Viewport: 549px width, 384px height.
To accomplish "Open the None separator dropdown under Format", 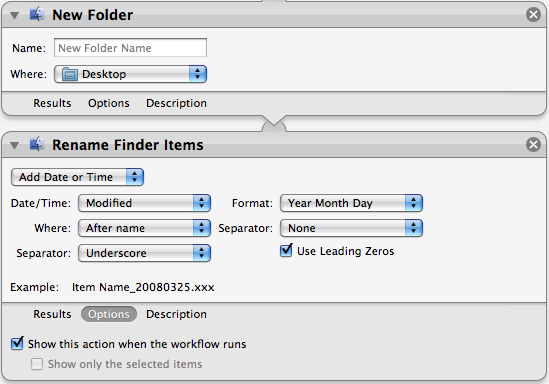I will pos(352,228).
